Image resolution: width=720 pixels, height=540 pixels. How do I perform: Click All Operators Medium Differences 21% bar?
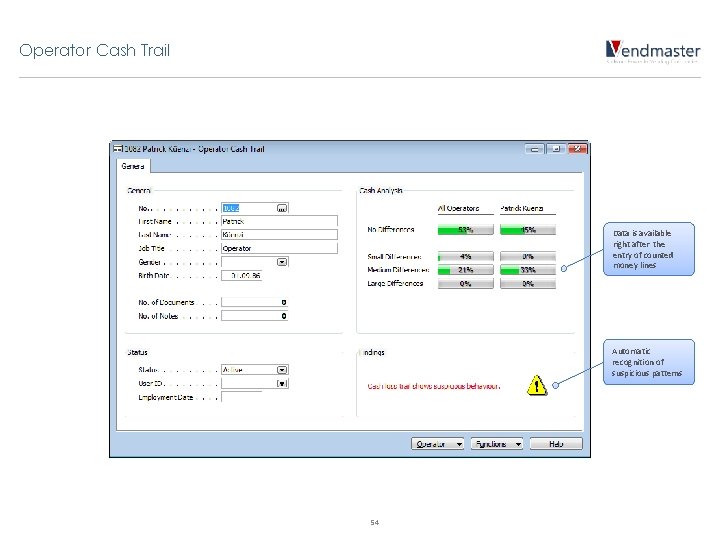pyautogui.click(x=466, y=270)
